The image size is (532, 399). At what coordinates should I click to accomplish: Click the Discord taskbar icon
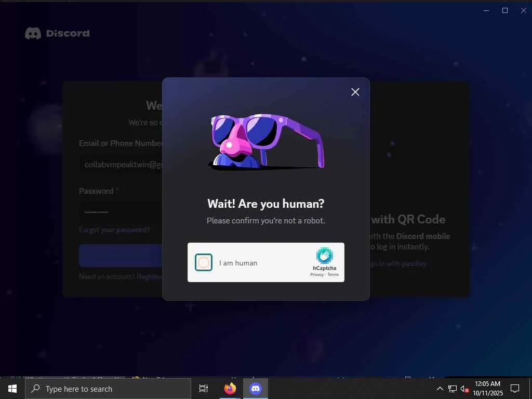pos(256,389)
